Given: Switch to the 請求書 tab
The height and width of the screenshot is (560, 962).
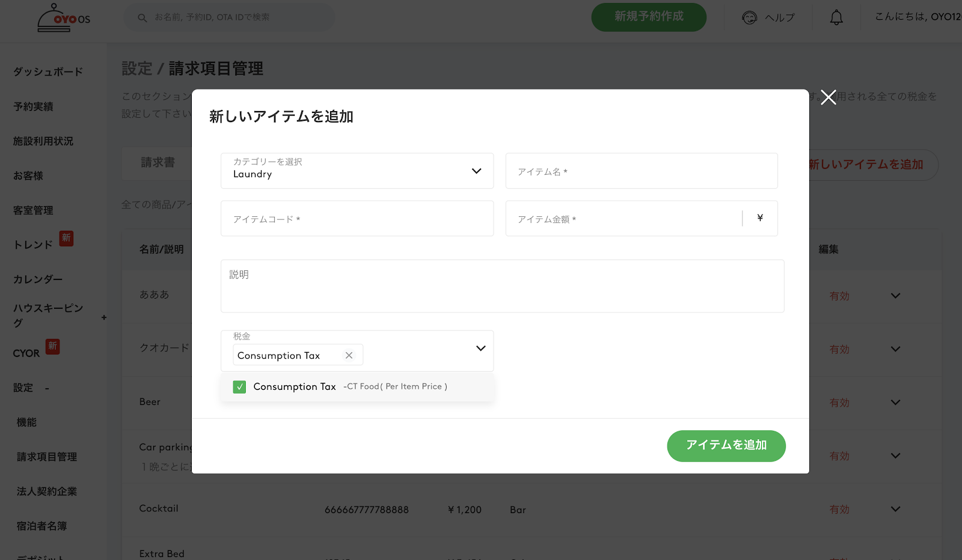Looking at the screenshot, I should pos(158,163).
